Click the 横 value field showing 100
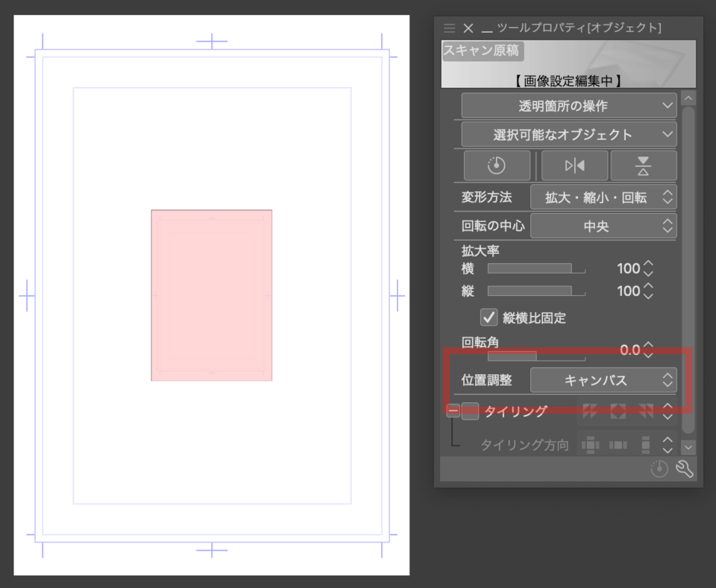This screenshot has height=588, width=716. [628, 268]
